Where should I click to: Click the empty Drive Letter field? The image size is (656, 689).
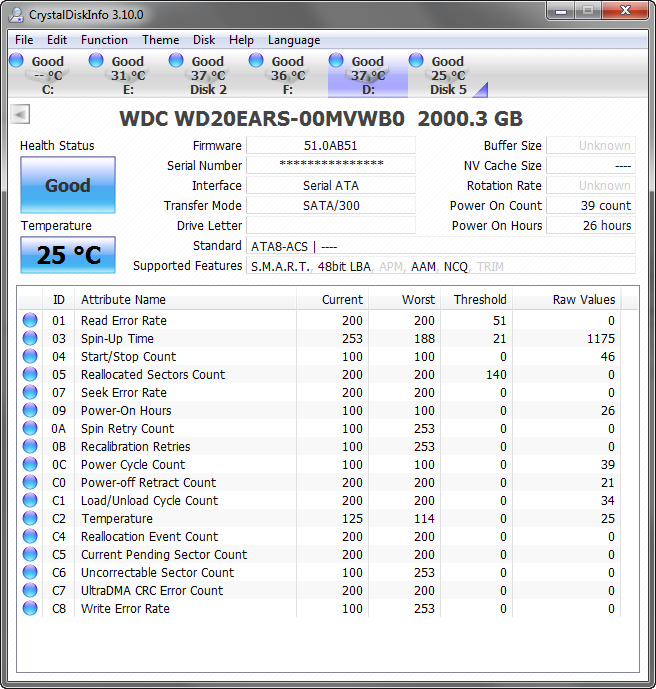pyautogui.click(x=330, y=225)
